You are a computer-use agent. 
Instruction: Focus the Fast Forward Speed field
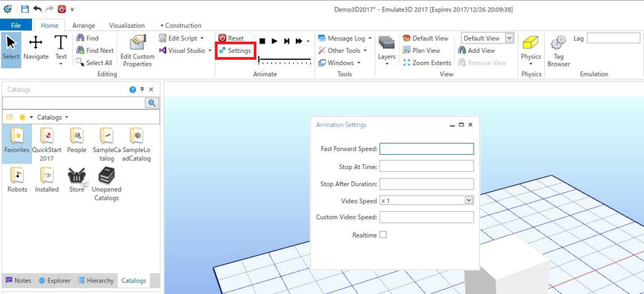click(426, 149)
